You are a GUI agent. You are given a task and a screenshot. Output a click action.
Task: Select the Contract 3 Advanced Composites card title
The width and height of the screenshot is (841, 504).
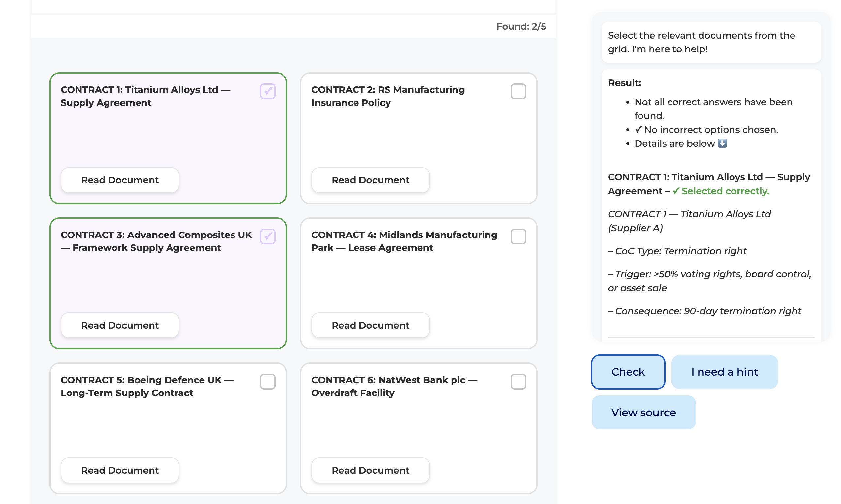pos(156,241)
